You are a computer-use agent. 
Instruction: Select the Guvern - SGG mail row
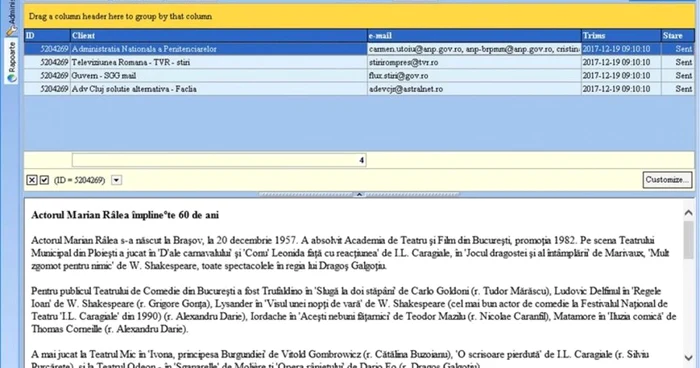pos(359,75)
